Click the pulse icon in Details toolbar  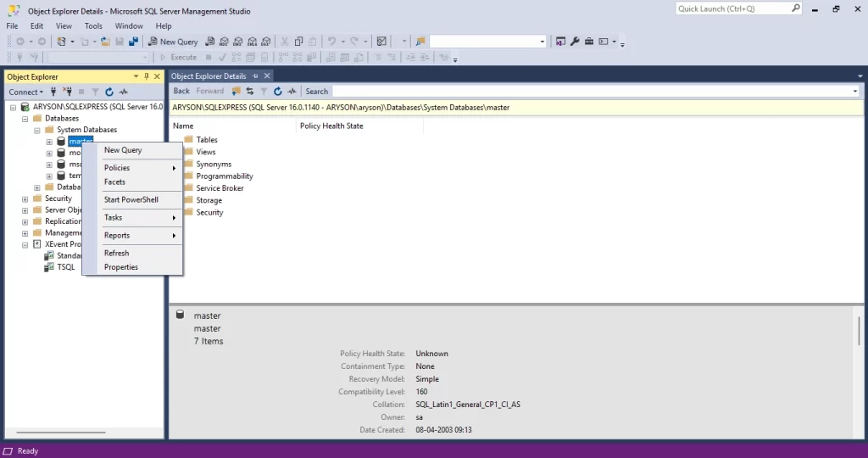(292, 92)
